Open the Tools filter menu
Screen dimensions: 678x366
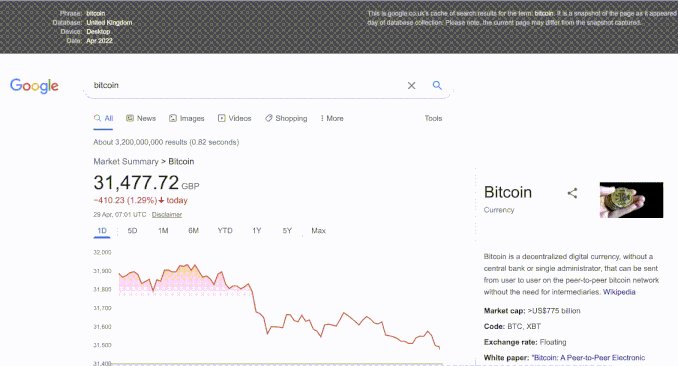point(433,118)
